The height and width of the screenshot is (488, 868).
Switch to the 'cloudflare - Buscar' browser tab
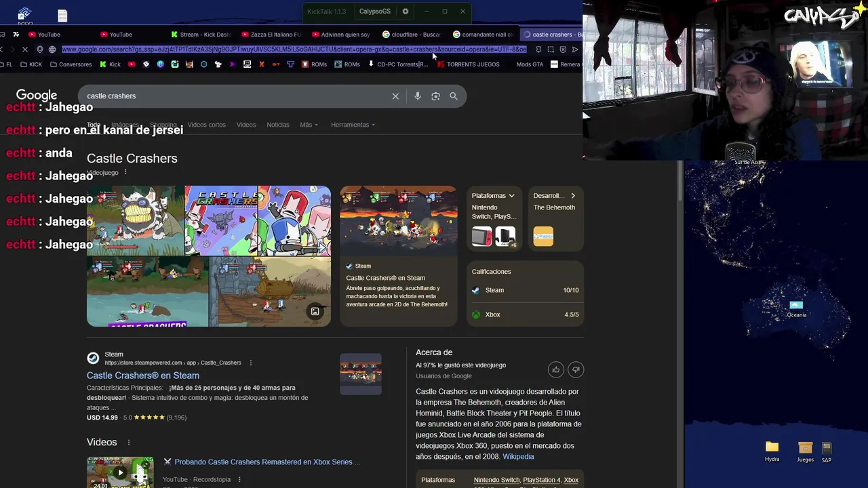(x=412, y=35)
